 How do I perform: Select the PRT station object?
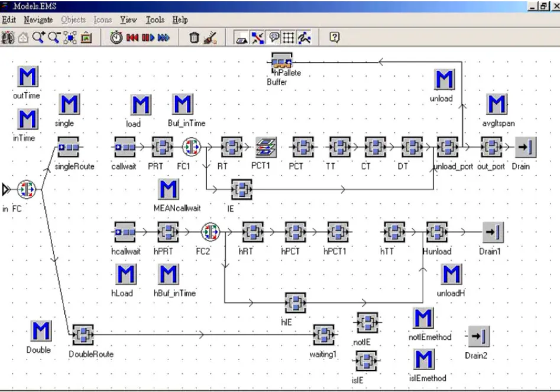(x=163, y=147)
